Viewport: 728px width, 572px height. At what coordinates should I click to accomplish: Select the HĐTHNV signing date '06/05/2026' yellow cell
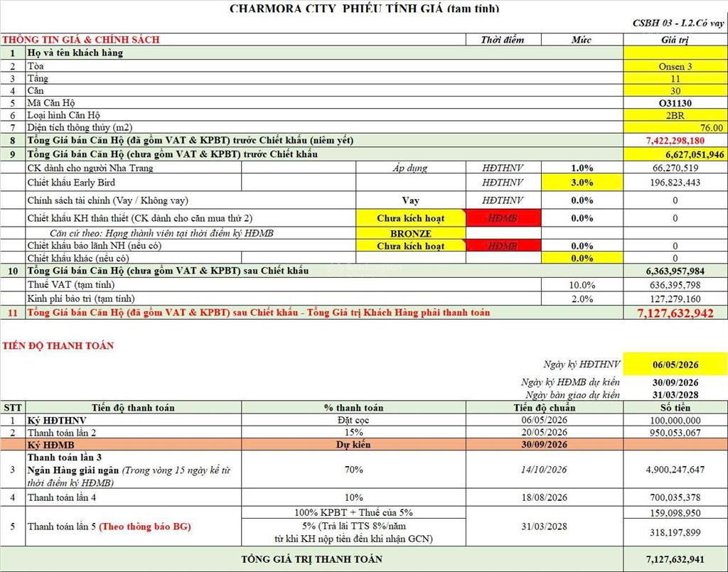675,365
